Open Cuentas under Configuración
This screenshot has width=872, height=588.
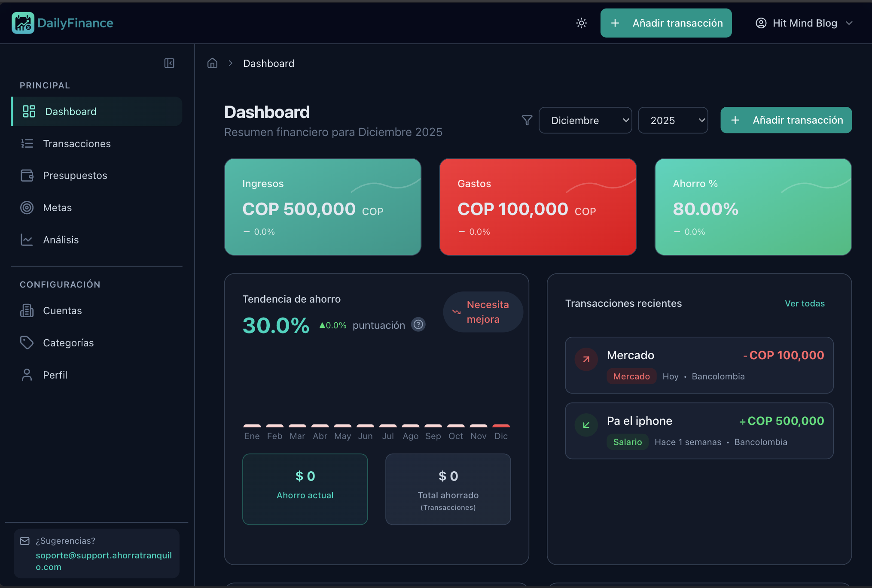[62, 310]
